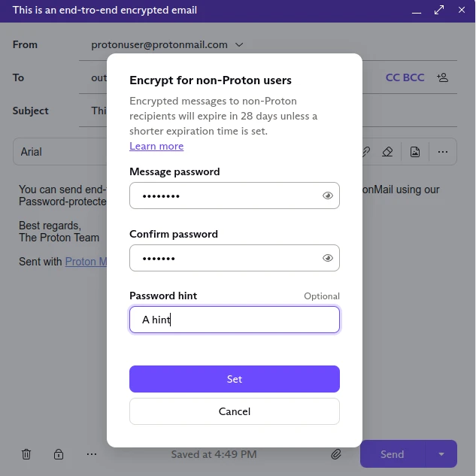Click the eraser clear formatting icon

(387, 152)
